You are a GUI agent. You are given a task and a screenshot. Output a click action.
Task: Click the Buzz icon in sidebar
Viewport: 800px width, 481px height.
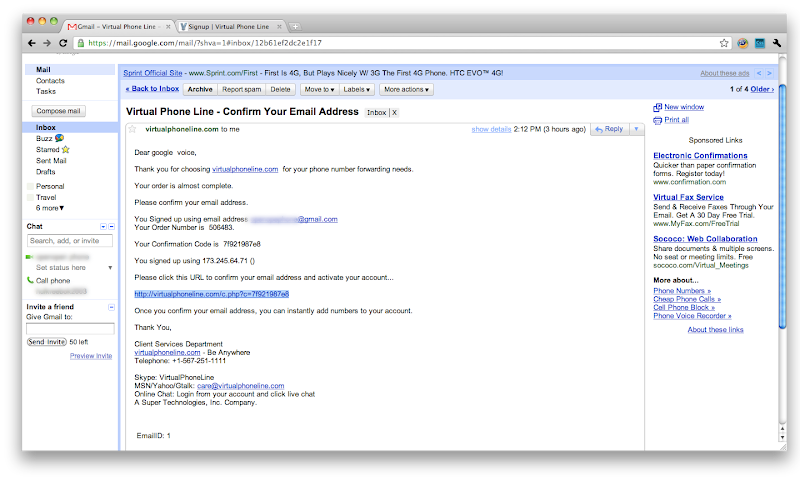59,138
